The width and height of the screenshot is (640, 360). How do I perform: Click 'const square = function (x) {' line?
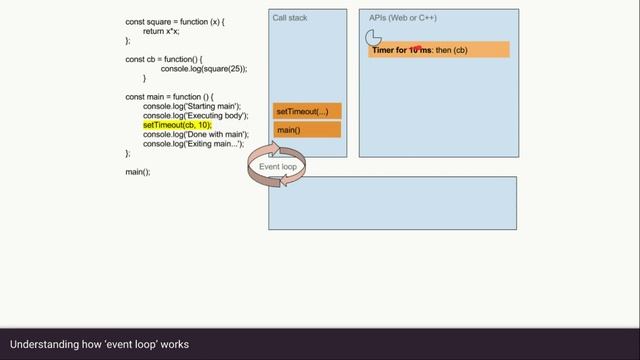175,22
